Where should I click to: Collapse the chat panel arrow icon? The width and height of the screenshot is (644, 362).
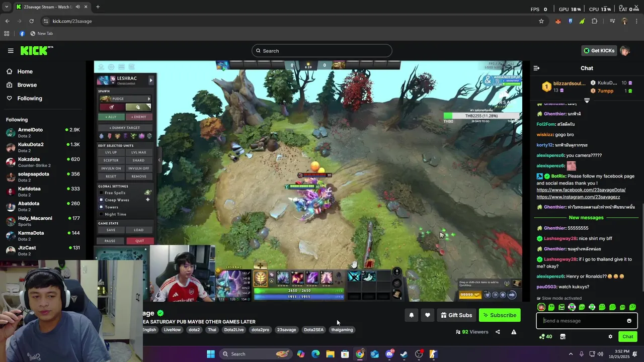[x=536, y=68]
